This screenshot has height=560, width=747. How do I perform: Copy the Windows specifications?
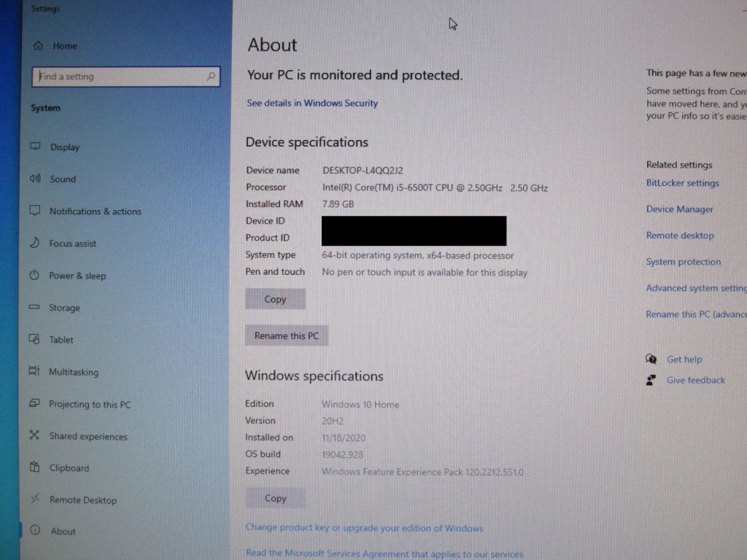pos(275,498)
